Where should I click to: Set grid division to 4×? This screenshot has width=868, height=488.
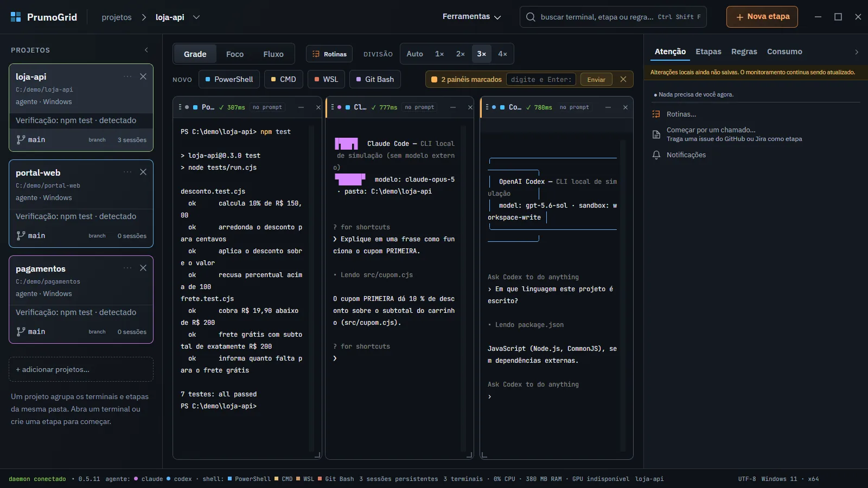tap(502, 54)
